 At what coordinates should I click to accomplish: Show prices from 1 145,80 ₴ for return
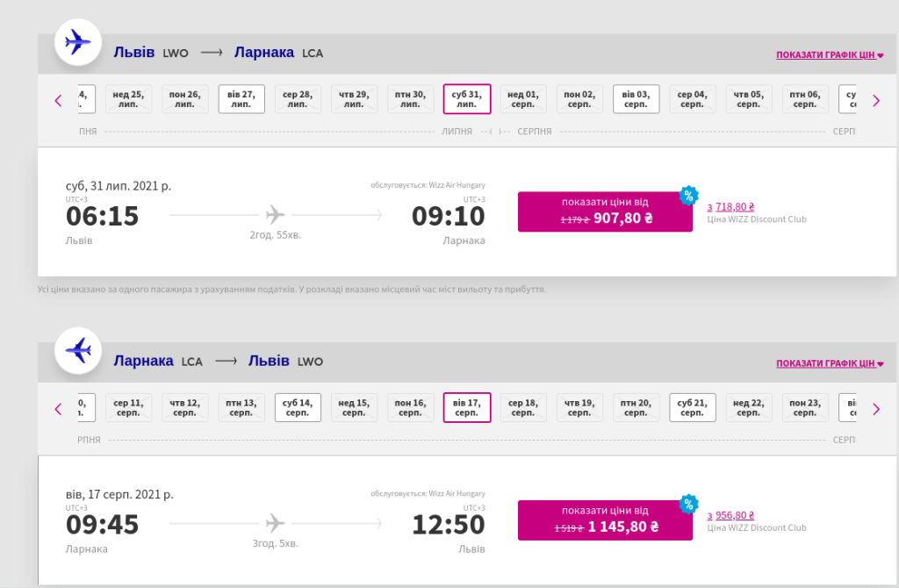click(x=605, y=520)
